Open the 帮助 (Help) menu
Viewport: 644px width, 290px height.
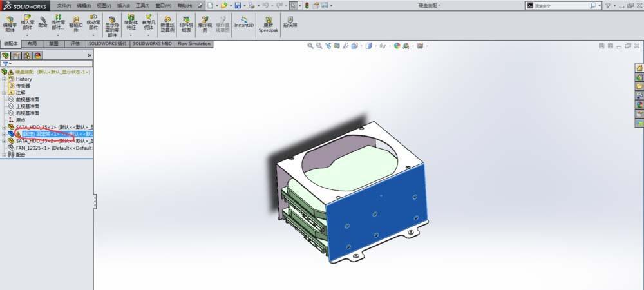(185, 6)
